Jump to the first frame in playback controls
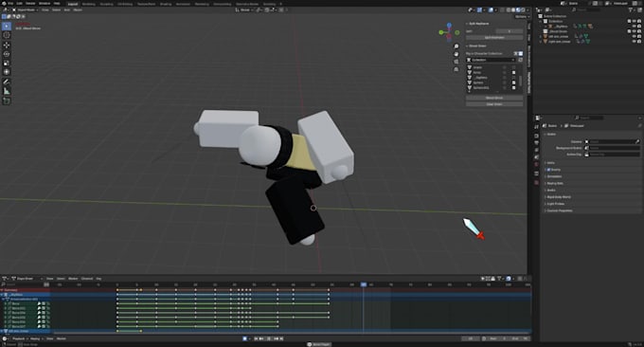This screenshot has height=347, width=644. (256, 338)
